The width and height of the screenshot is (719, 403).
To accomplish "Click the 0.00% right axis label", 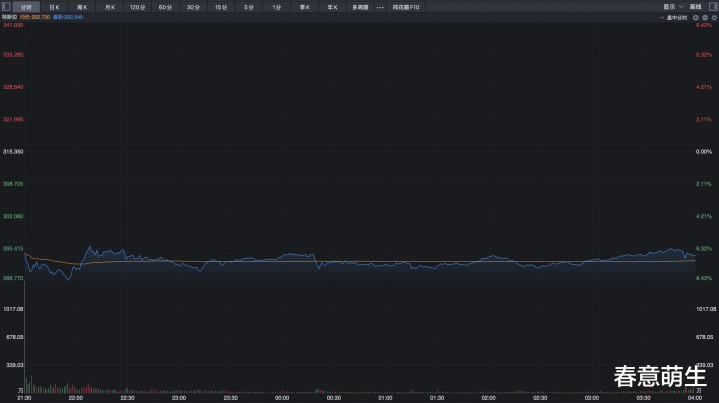I will (704, 151).
